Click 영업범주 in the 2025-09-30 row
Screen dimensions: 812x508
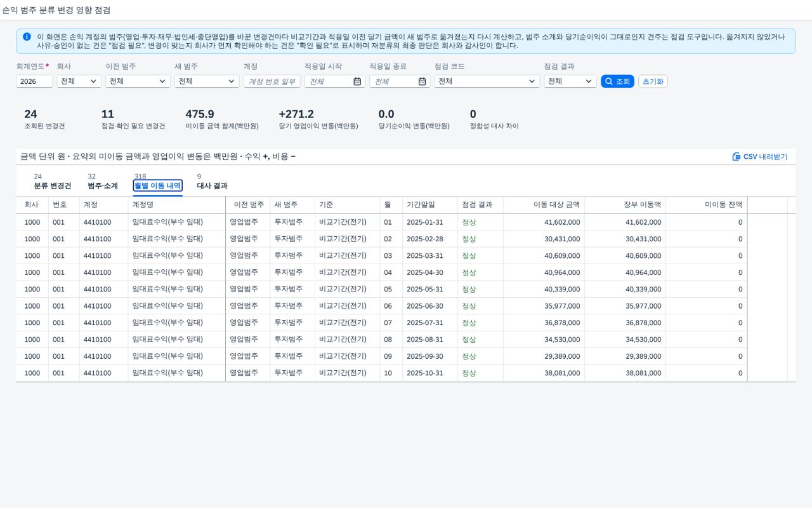244,356
